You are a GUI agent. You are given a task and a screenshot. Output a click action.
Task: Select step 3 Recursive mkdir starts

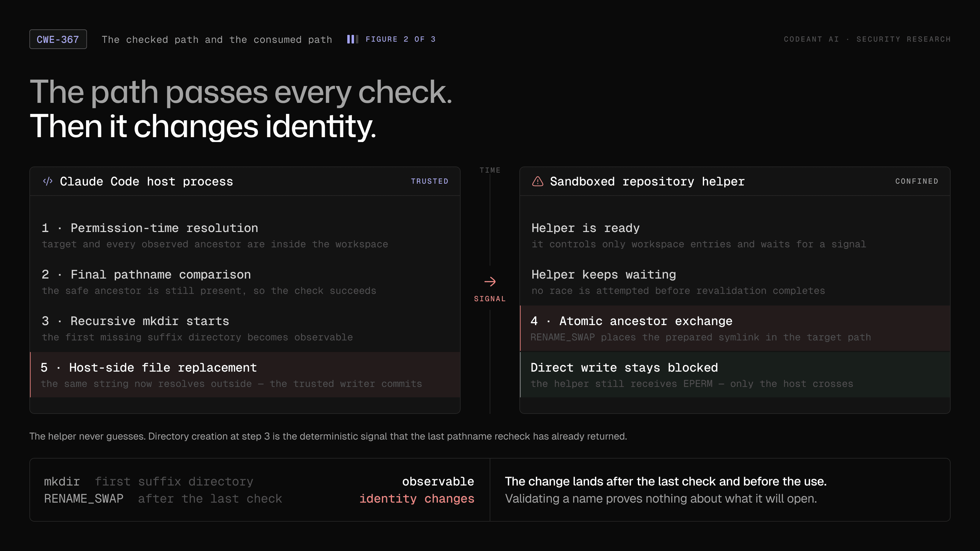[245, 328]
